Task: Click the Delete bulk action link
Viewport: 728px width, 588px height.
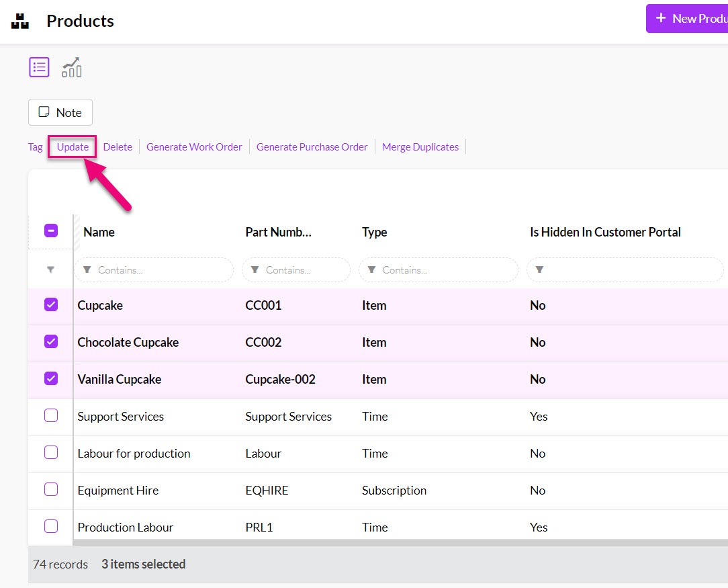Action: coord(118,146)
